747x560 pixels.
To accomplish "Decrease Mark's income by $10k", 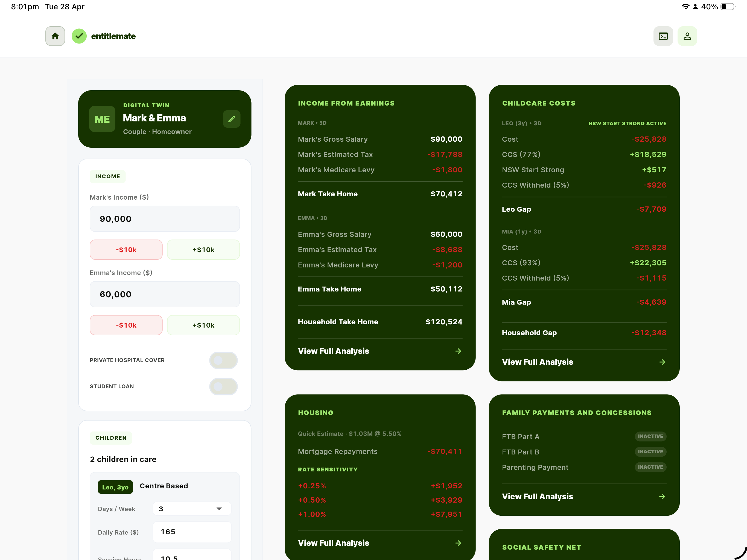I will coord(126,250).
